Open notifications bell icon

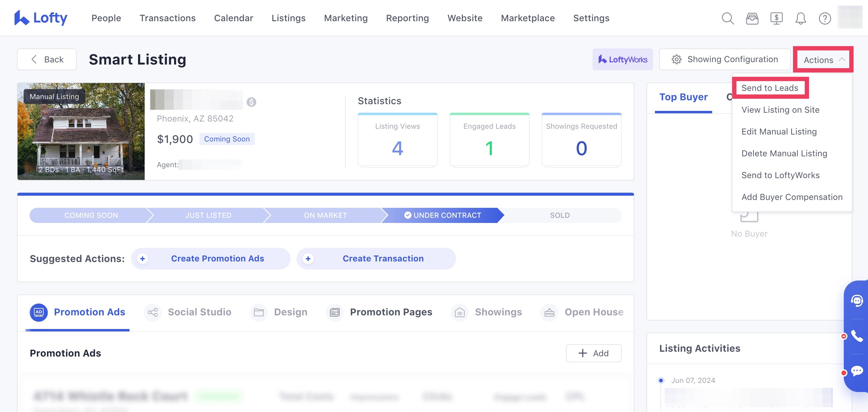(x=800, y=18)
